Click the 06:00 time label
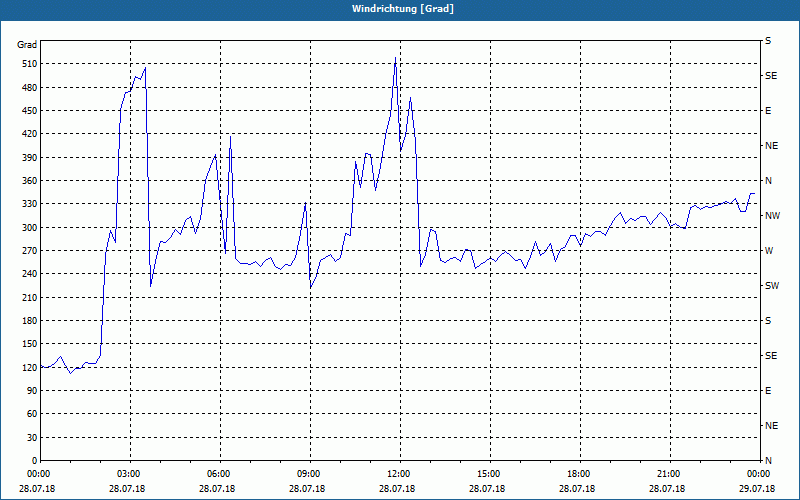Screen dimensions: 800x500 coord(218,474)
